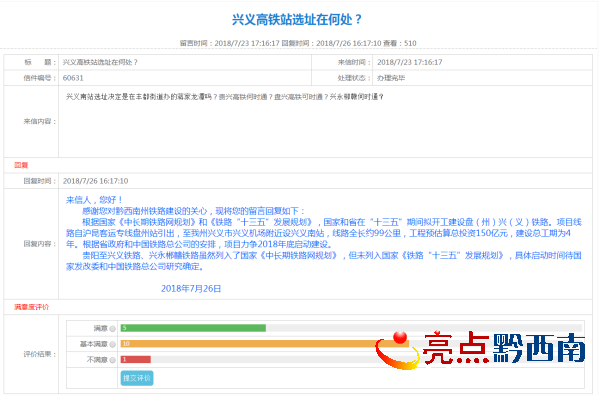600x395 pixels.
Task: Click the view count 510 in header
Action: (410, 43)
